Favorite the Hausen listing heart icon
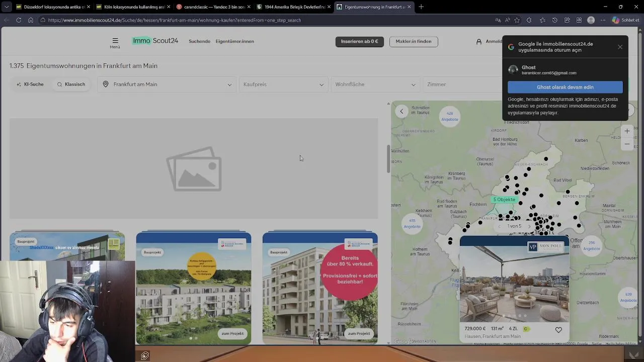Viewport: 644px width, 362px height. click(558, 330)
